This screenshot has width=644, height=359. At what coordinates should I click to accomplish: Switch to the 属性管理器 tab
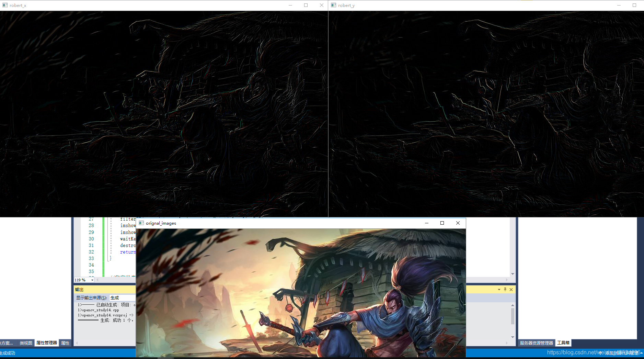(46, 343)
